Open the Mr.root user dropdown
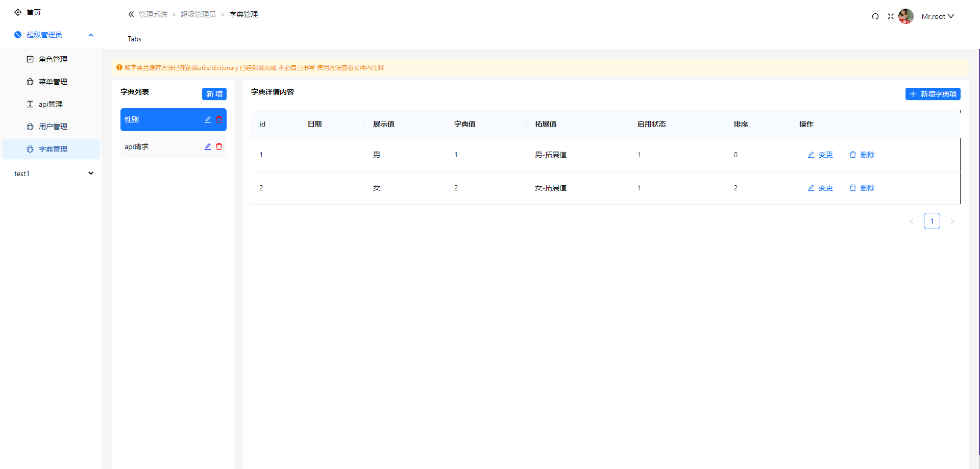Screen dimensions: 980x469 pyautogui.click(x=938, y=16)
